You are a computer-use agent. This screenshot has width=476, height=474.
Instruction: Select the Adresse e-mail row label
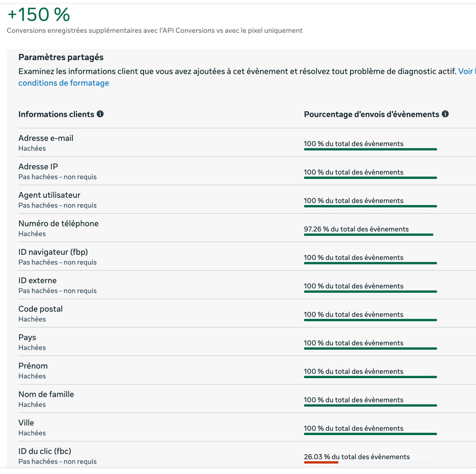click(x=46, y=138)
